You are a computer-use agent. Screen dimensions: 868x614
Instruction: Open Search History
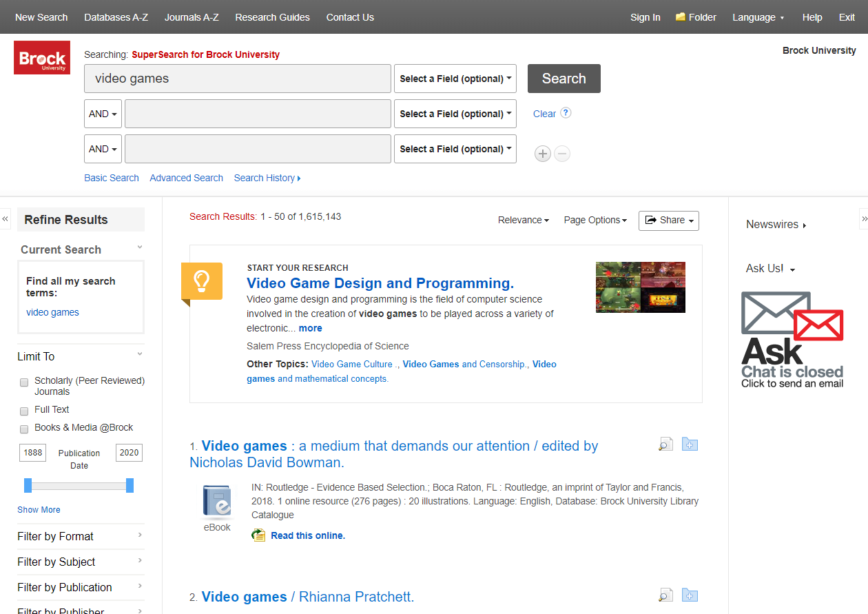[267, 178]
